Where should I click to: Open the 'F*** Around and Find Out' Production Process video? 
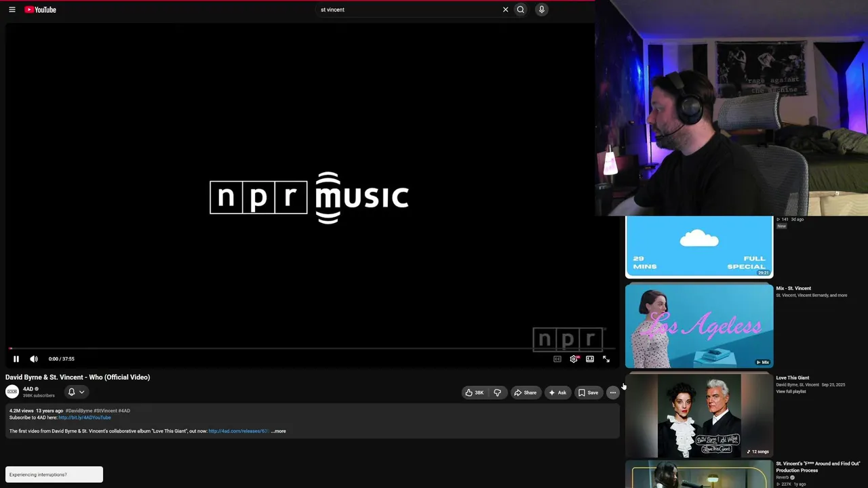818,467
